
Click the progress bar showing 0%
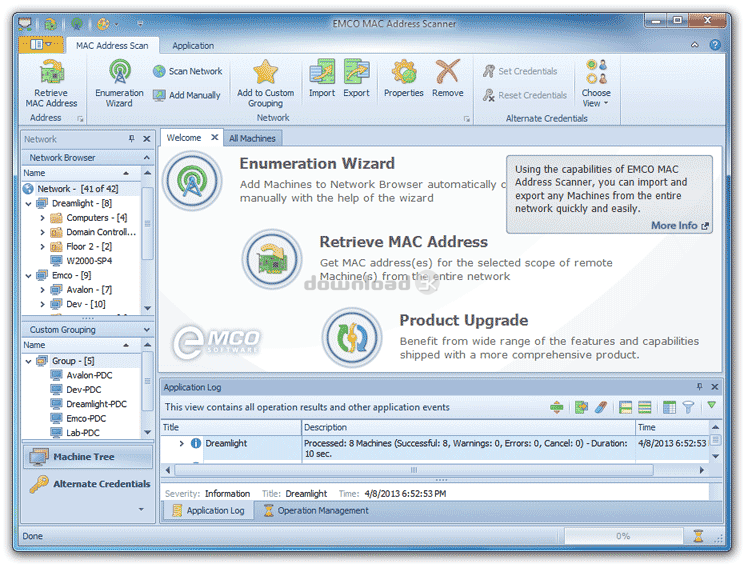623,536
